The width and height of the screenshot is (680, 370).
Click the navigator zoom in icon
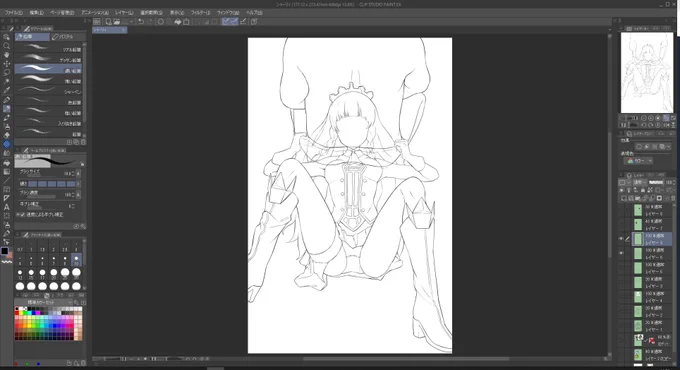[651, 118]
